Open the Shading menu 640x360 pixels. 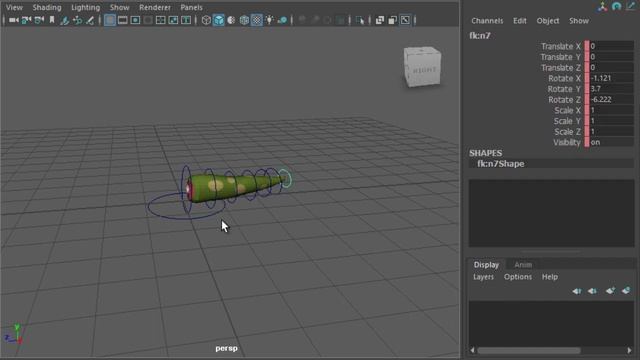point(47,7)
